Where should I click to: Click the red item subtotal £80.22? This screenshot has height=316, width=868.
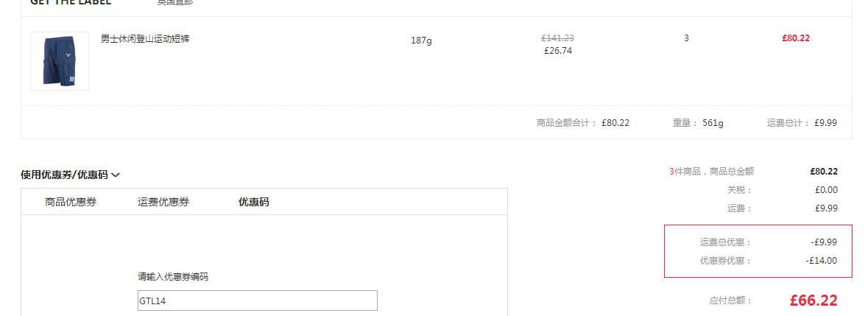(x=796, y=38)
